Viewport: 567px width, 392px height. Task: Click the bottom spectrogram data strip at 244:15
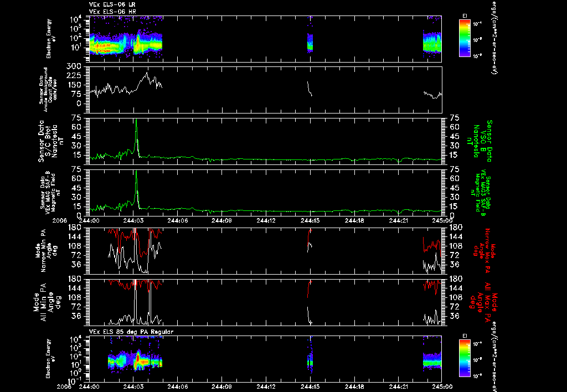[310, 362]
